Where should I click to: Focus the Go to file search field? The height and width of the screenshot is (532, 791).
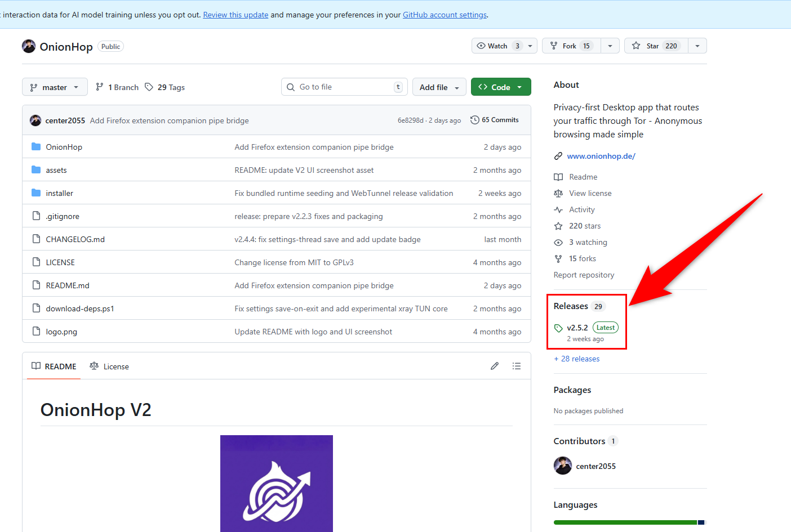point(344,87)
